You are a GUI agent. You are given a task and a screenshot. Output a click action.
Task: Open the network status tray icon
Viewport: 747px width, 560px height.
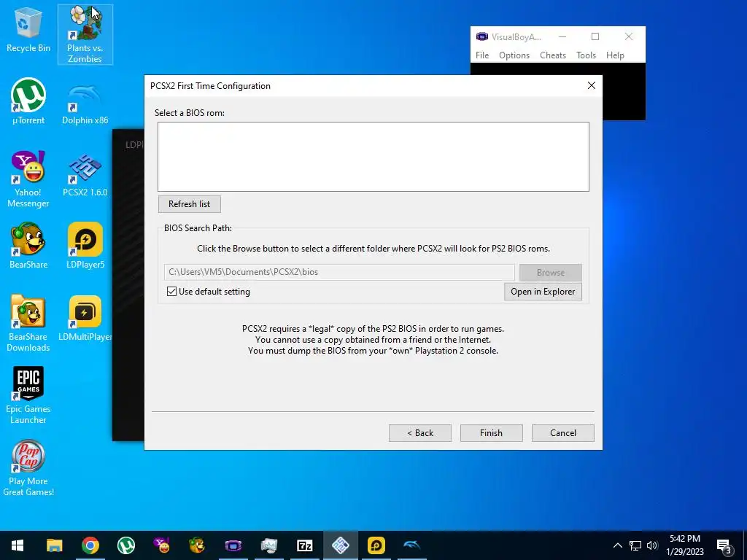click(635, 545)
